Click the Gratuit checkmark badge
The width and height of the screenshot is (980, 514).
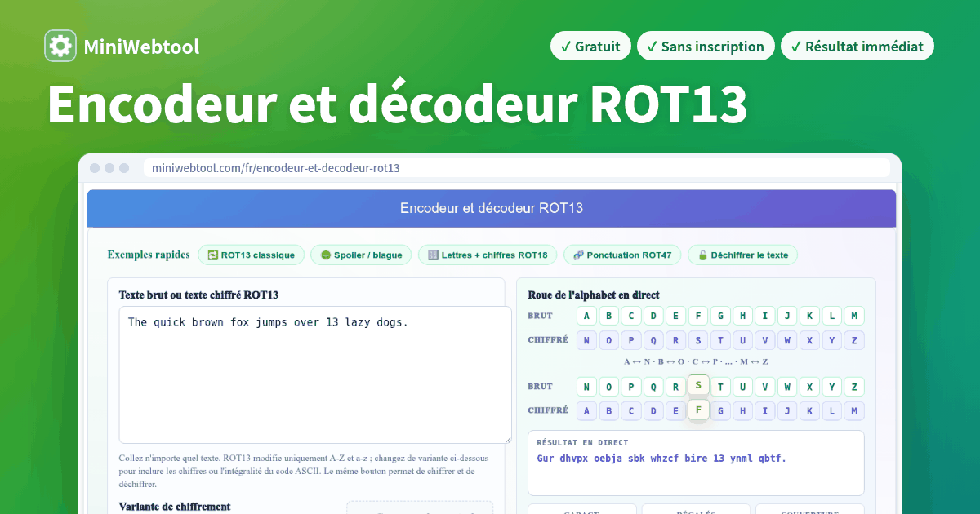click(x=590, y=47)
